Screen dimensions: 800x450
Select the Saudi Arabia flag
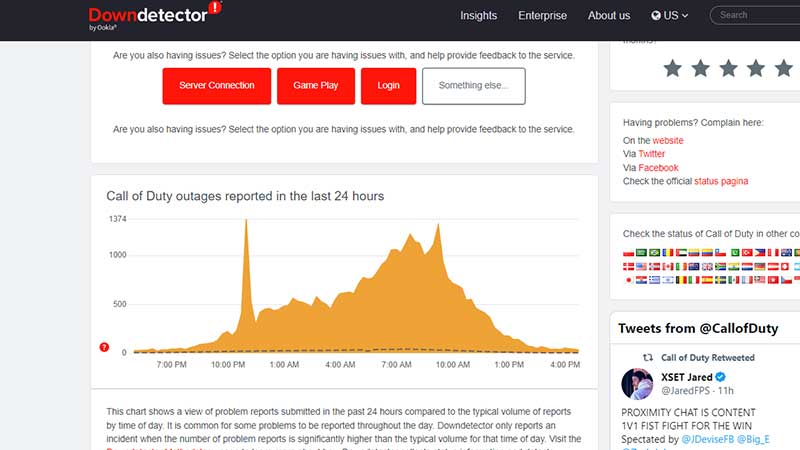[641, 253]
